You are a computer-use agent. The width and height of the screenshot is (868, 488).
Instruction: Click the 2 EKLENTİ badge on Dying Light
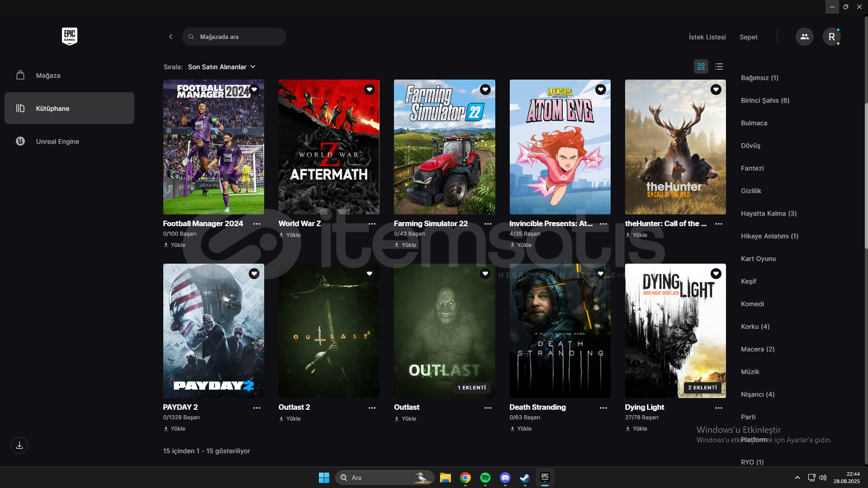pos(702,388)
